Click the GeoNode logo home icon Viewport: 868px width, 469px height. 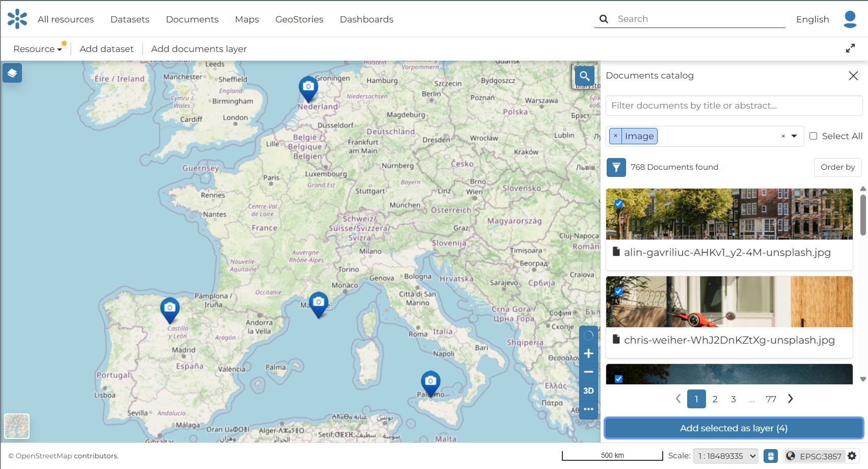tap(17, 19)
